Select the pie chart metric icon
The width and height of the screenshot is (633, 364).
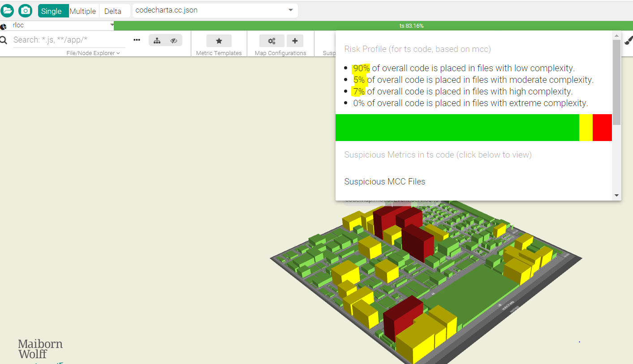(3, 25)
